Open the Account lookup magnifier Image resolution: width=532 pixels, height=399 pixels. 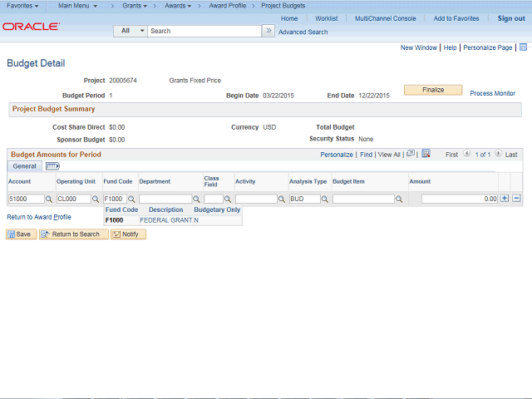coord(49,199)
